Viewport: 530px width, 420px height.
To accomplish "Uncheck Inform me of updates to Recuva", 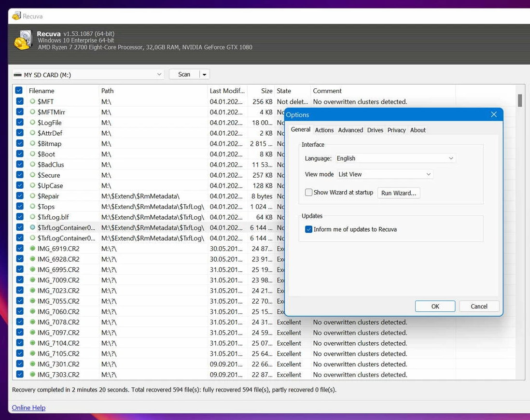I will [308, 229].
